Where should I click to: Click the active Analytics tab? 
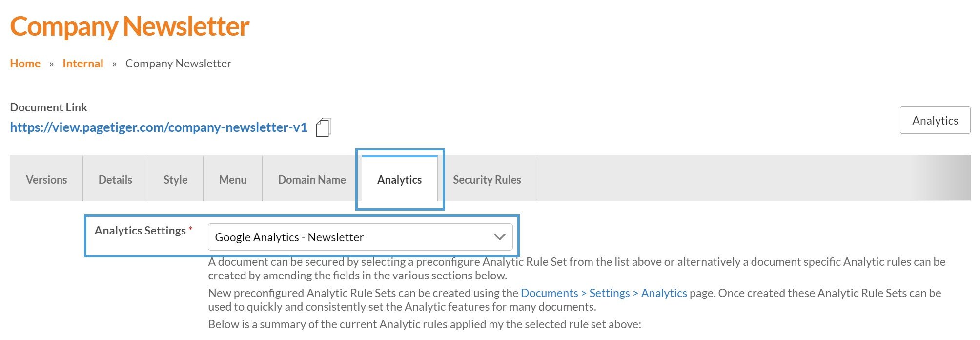399,180
